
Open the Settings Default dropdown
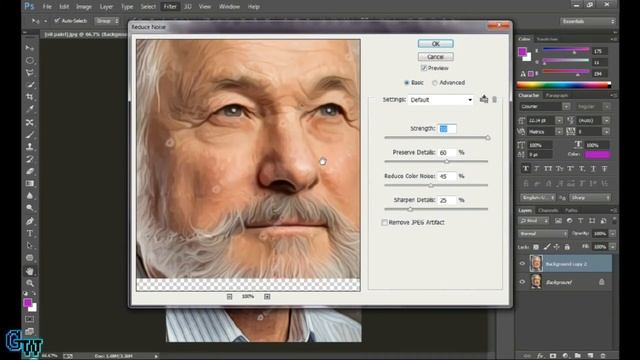440,100
